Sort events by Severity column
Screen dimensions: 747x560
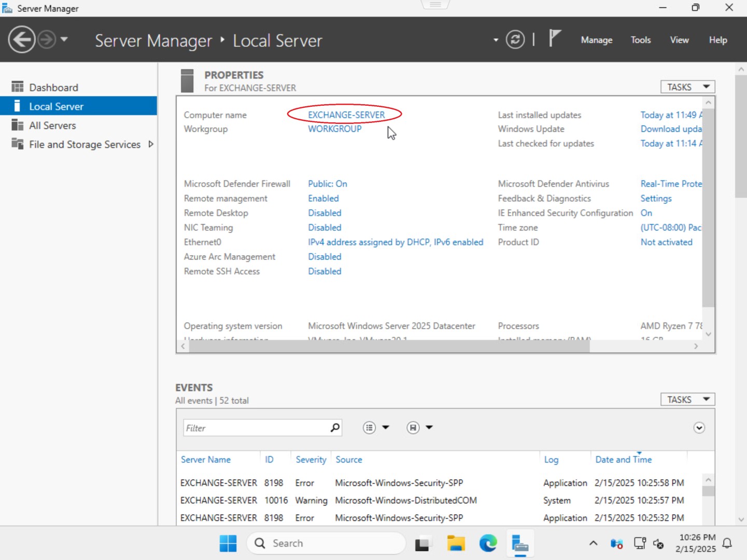[311, 459]
